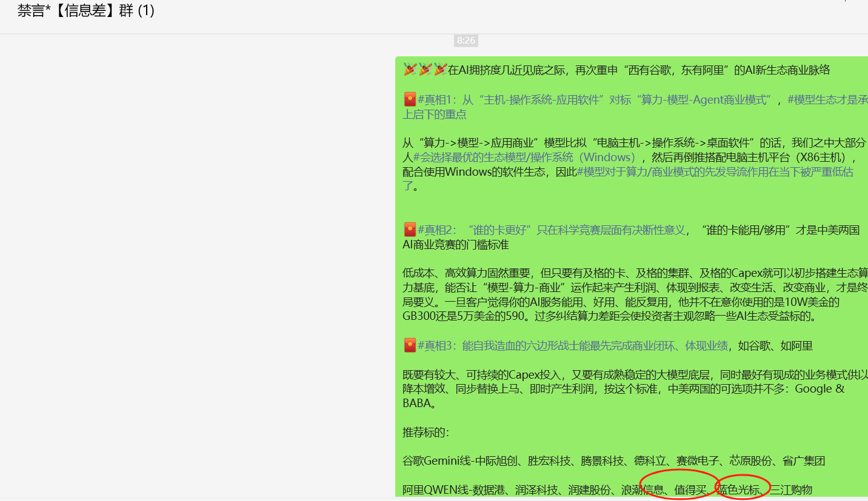The height and width of the screenshot is (501, 868).
Task: Open the #真相1 hashtag topic
Action: click(435, 99)
